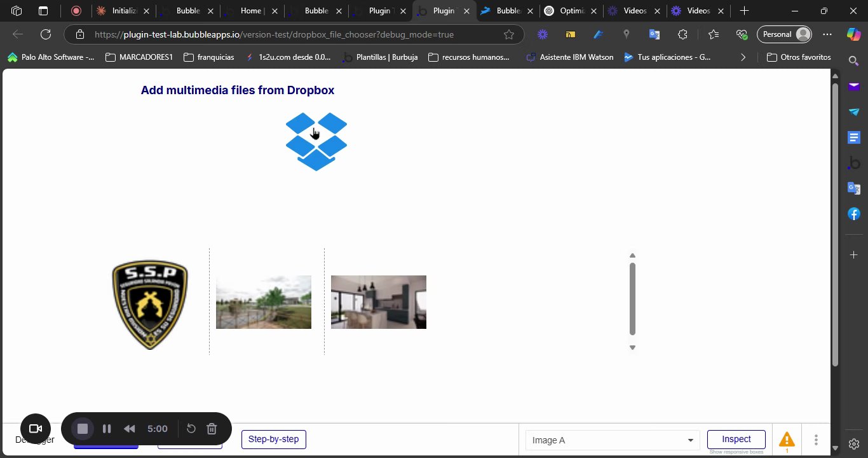Refresh the current page

(x=46, y=34)
